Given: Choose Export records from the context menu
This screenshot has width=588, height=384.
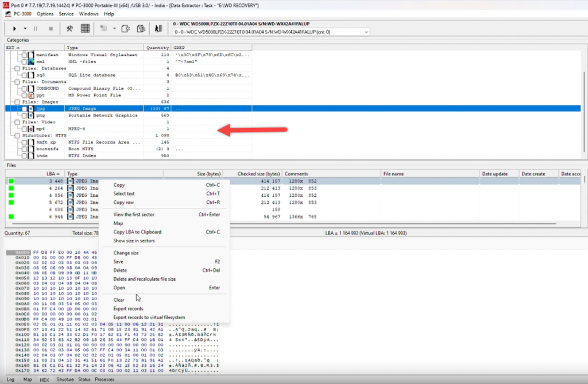Looking at the screenshot, I should click(128, 309).
